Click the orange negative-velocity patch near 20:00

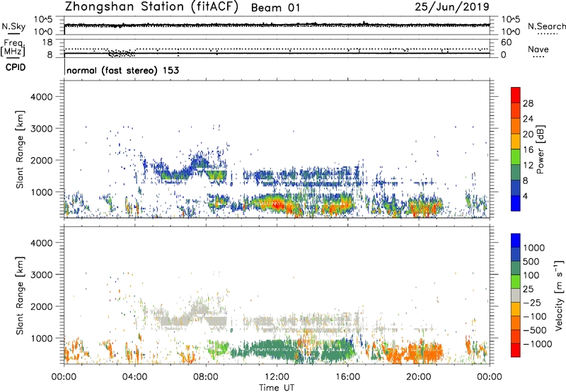[425, 352]
